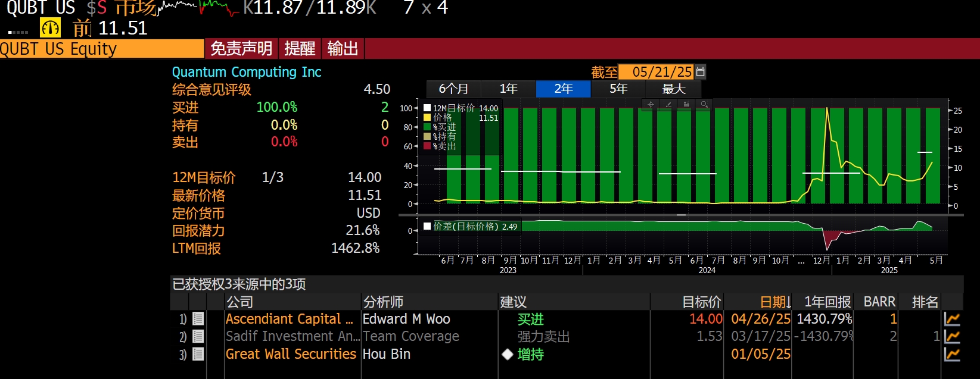The width and height of the screenshot is (980, 379).
Task: Click the 增持 recommendation cell
Action: click(x=531, y=355)
